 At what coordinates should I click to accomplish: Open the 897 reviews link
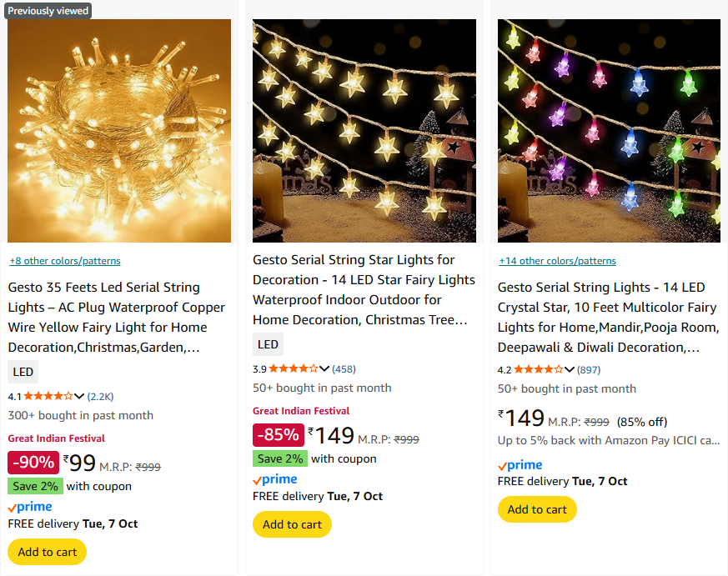click(x=588, y=369)
